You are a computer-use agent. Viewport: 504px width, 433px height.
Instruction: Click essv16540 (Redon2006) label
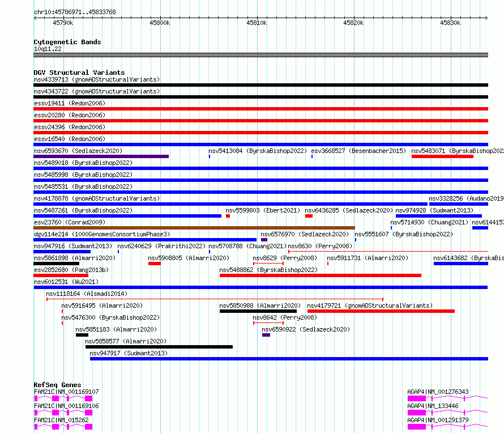[70, 139]
